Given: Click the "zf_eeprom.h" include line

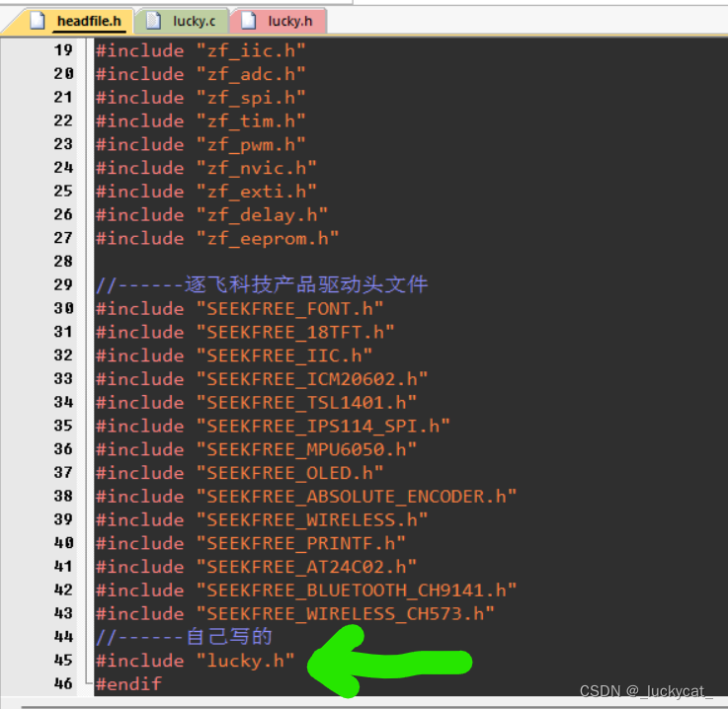Looking at the screenshot, I should 217,239.
